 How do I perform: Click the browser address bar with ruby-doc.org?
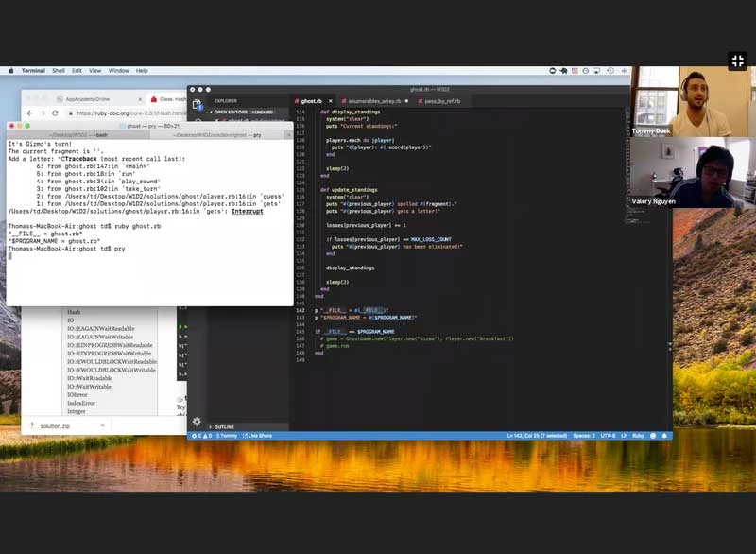[132, 113]
